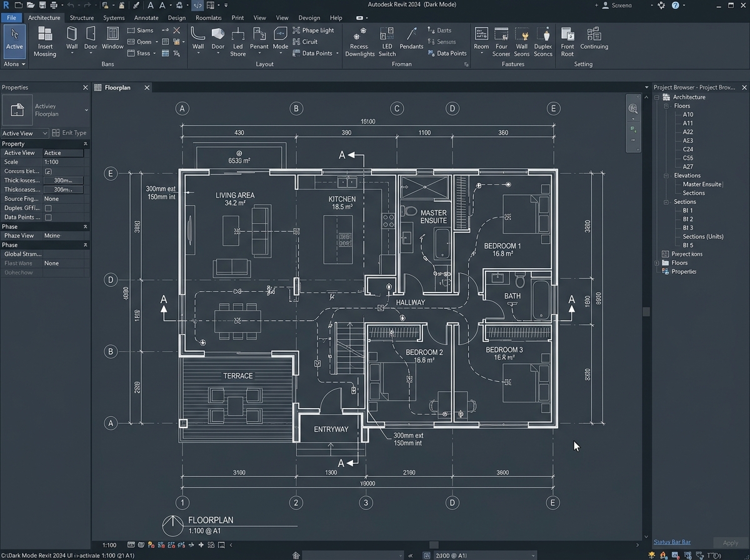750x560 pixels.
Task: Switch to the Structure ribbon tab
Action: 82,18
